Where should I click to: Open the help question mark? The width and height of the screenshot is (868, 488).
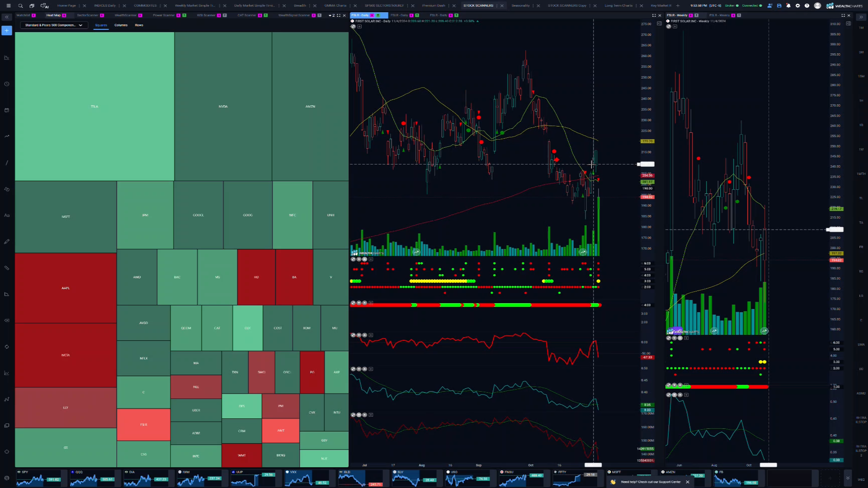[x=807, y=6]
